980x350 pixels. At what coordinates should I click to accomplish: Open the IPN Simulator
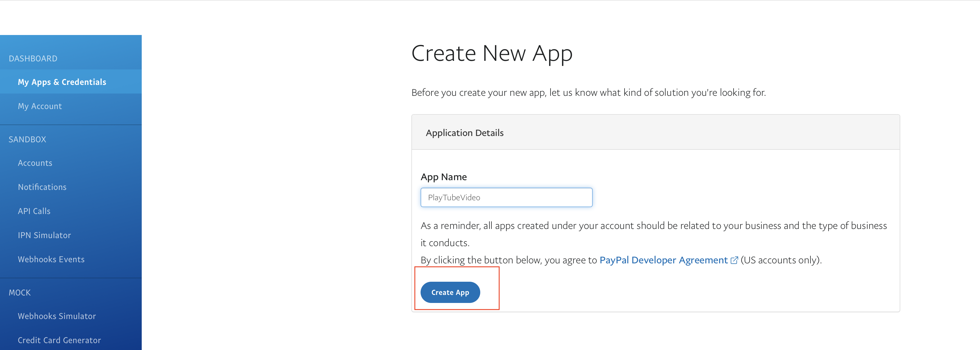tap(44, 235)
